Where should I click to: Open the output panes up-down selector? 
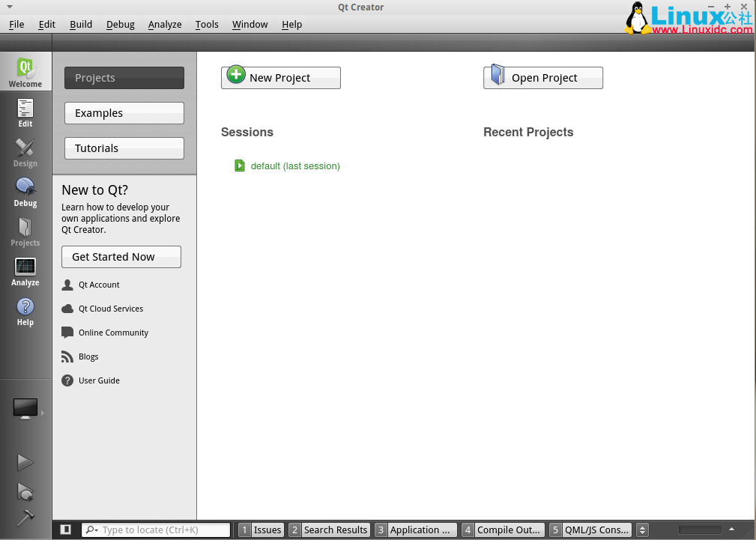click(x=642, y=530)
